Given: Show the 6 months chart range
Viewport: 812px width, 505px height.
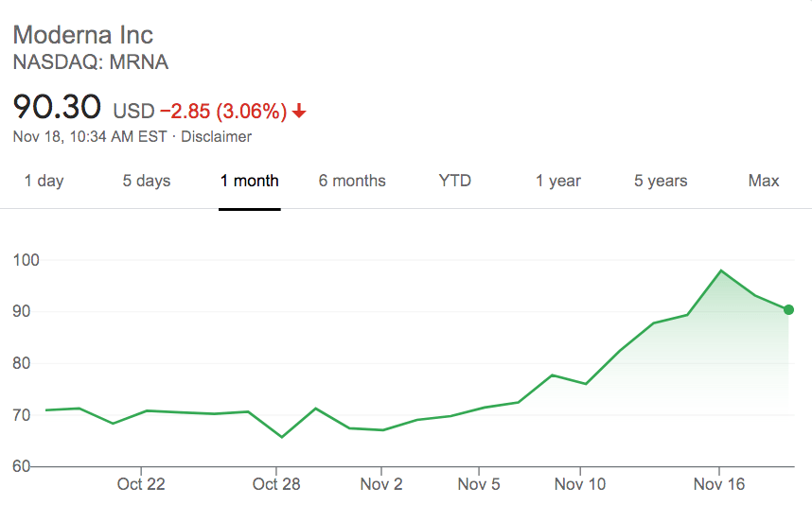Looking at the screenshot, I should 352,181.
